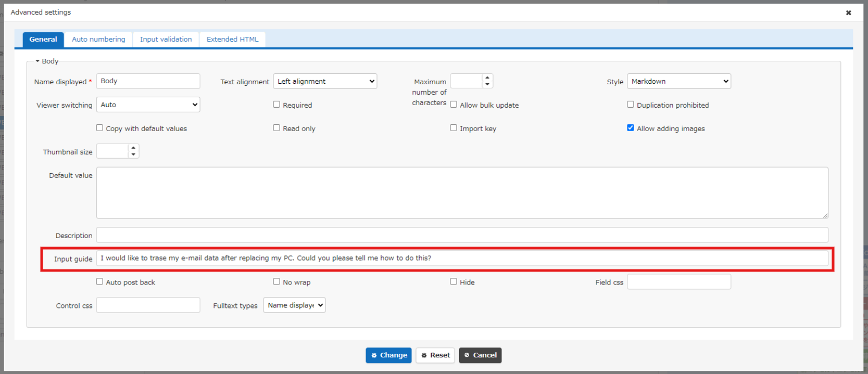This screenshot has width=868, height=374.
Task: Edit the Name displayed field
Action: (x=148, y=81)
